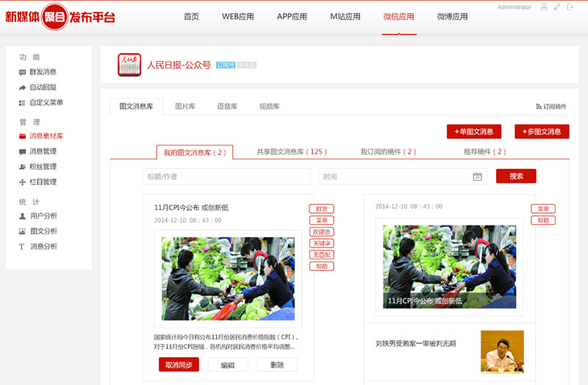Click the RSS 订阅稿件 icon link
This screenshot has width=588, height=385.
tap(551, 107)
